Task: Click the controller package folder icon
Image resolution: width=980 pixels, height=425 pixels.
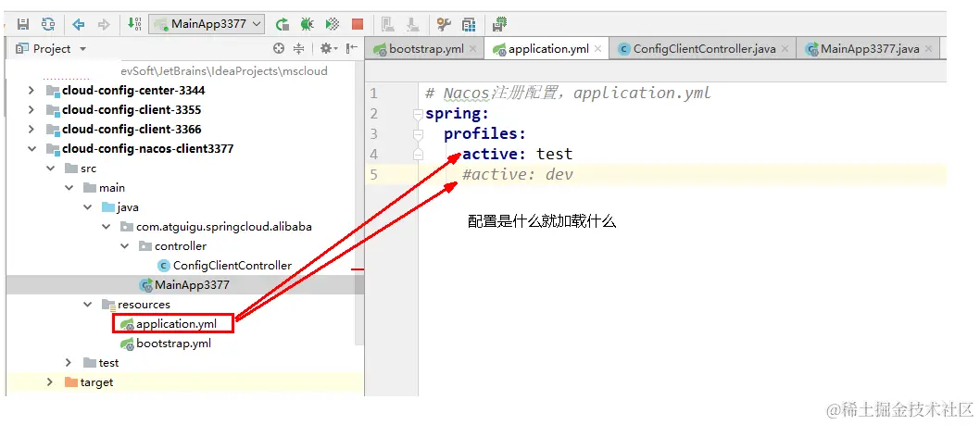Action: [145, 245]
